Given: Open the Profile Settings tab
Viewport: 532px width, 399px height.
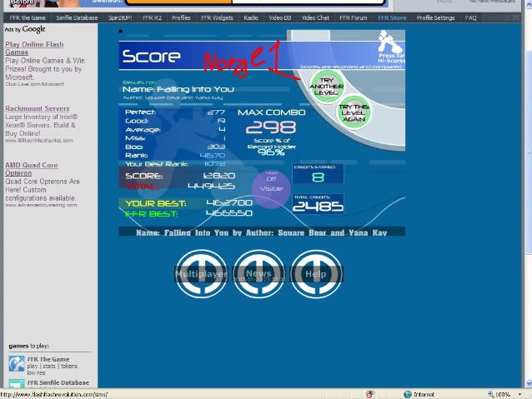Looking at the screenshot, I should pyautogui.click(x=435, y=17).
